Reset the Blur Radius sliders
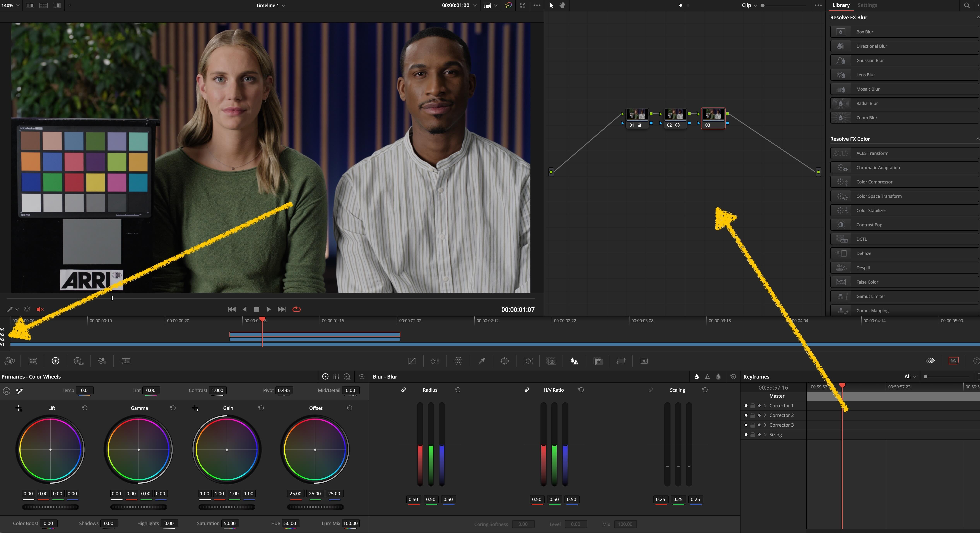Image resolution: width=980 pixels, height=533 pixels. [x=458, y=390]
